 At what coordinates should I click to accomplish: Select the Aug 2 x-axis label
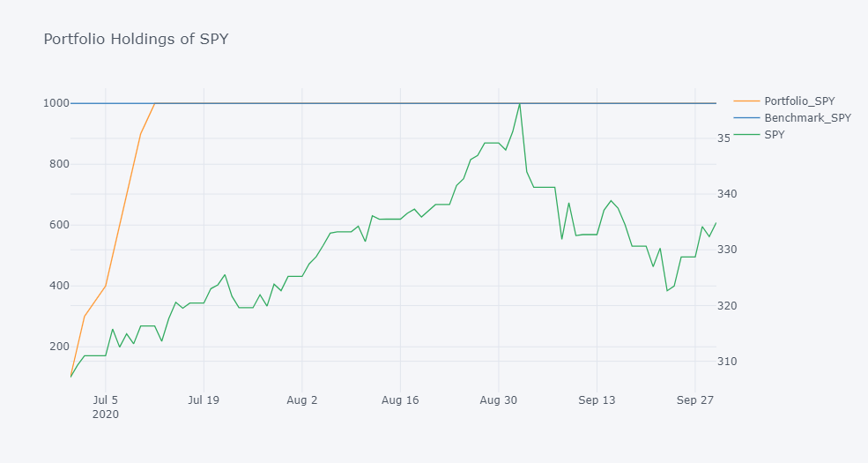302,400
